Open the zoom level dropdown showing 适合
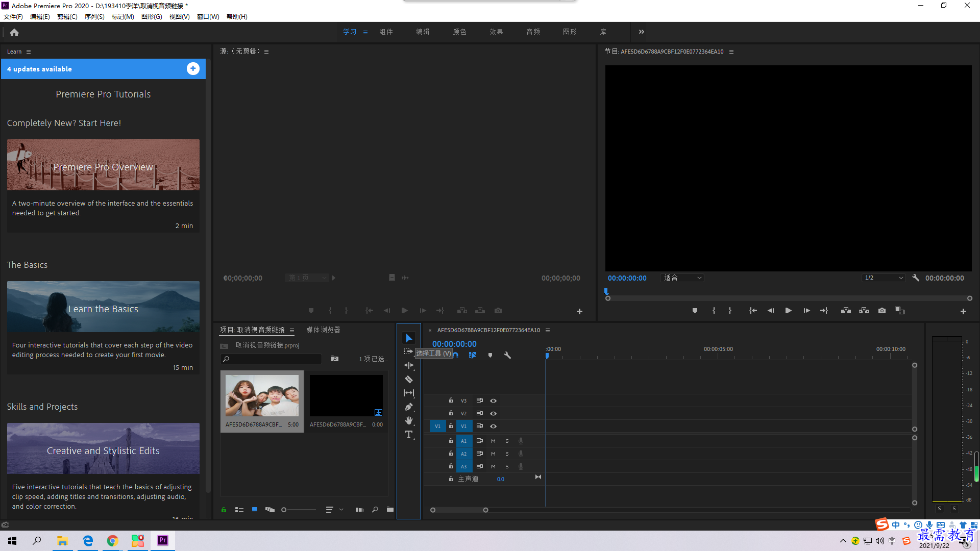 (682, 278)
